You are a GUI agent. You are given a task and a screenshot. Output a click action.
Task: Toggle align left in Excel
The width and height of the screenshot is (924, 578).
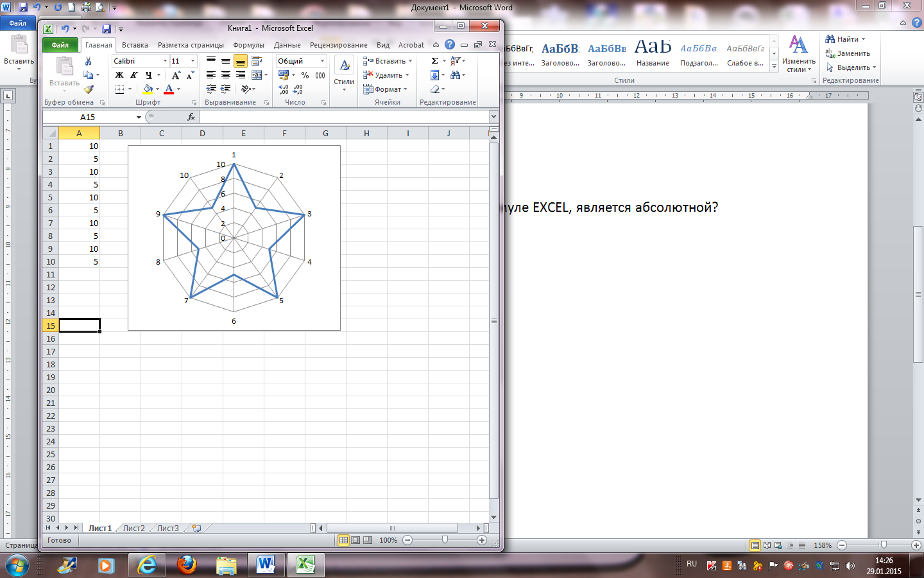(211, 75)
